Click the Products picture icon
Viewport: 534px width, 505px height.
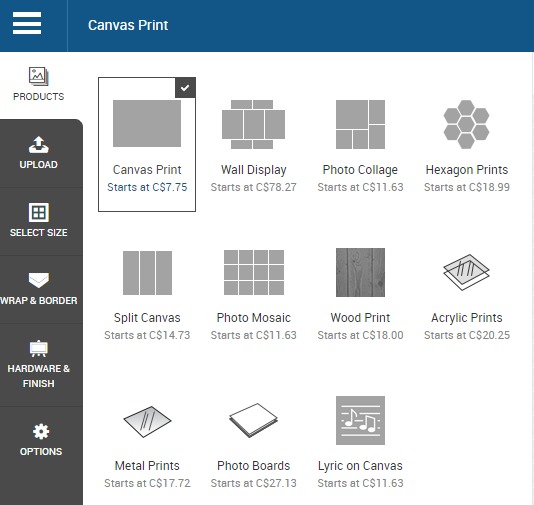38,76
